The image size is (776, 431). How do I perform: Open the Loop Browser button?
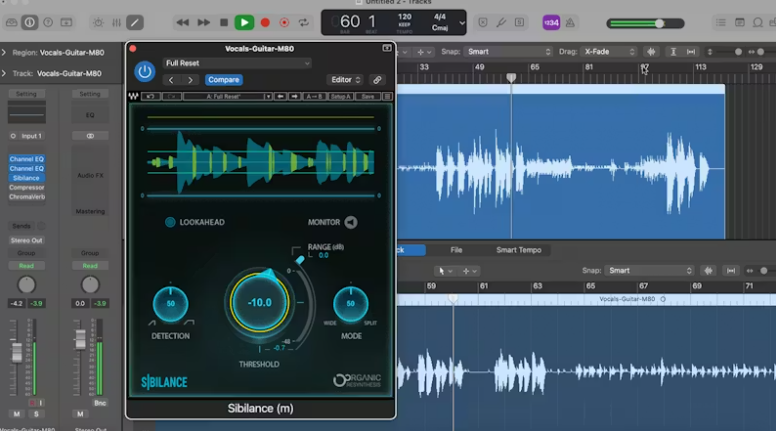pos(757,23)
